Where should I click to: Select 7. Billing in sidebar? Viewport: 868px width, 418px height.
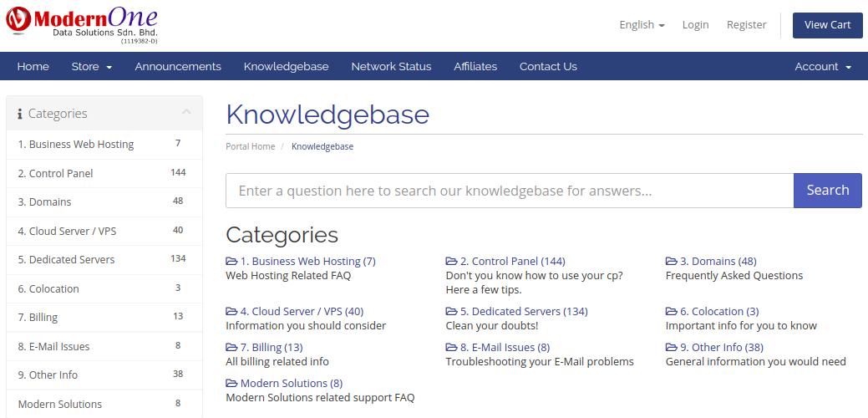point(104,317)
